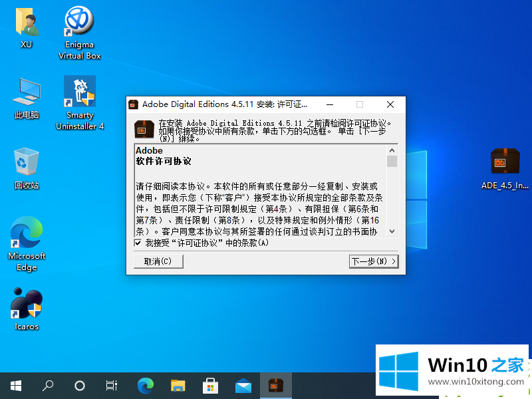Viewport: 532px width, 399px height.
Task: Click 取消(C) to cancel installation
Action: click(x=158, y=261)
